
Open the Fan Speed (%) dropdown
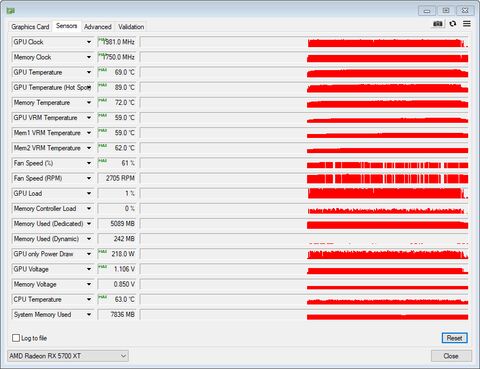pos(89,163)
